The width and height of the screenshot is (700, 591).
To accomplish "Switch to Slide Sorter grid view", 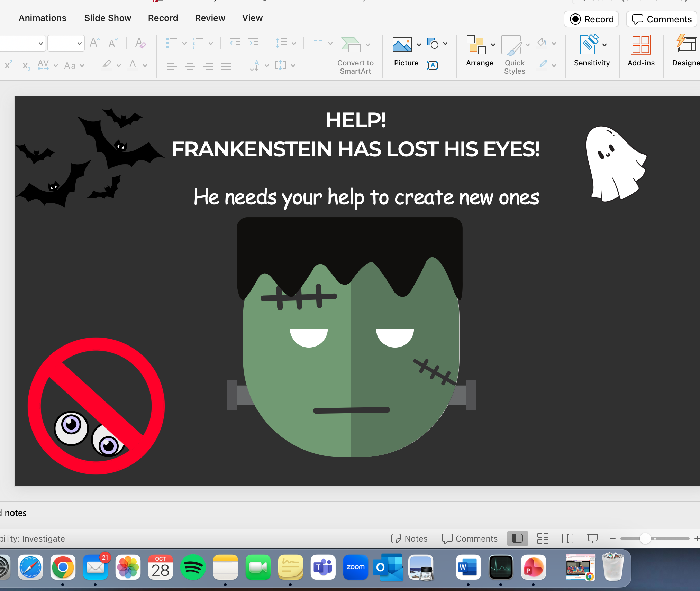I will (x=543, y=538).
